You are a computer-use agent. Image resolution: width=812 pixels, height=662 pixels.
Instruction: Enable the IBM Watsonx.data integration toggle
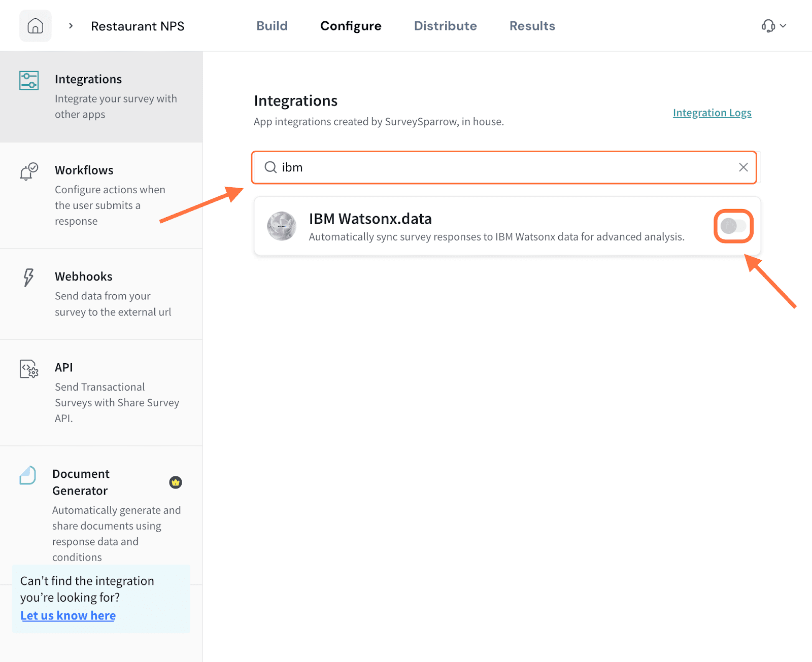tap(733, 226)
